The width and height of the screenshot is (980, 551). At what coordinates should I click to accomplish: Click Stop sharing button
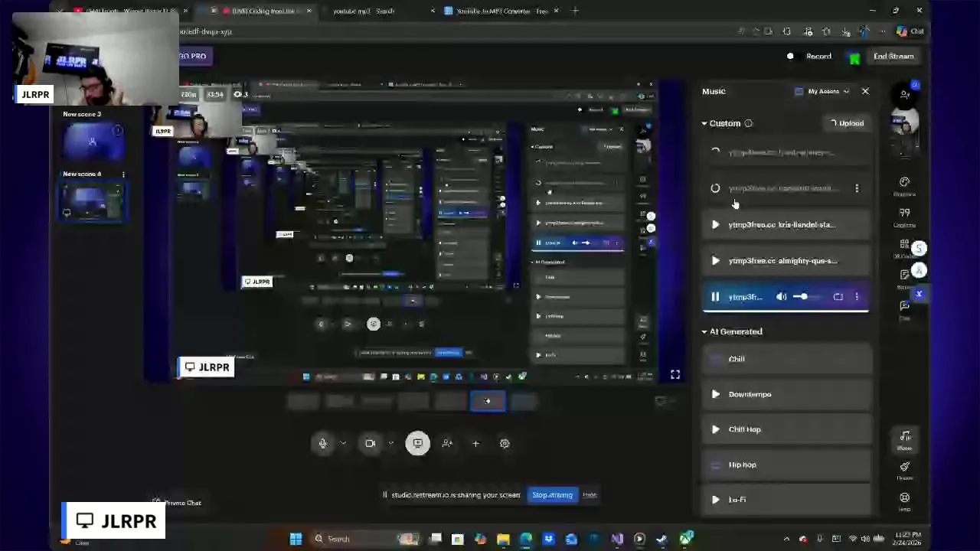click(552, 495)
